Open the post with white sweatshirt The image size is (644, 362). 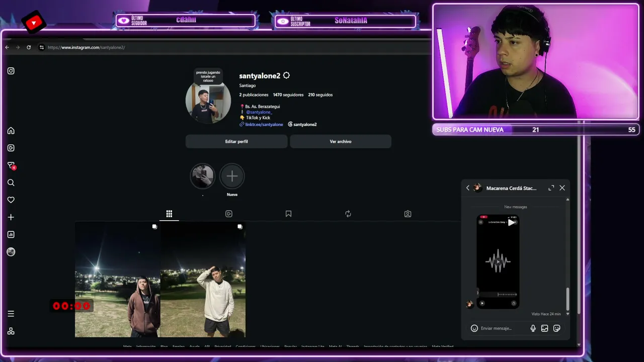(203, 280)
